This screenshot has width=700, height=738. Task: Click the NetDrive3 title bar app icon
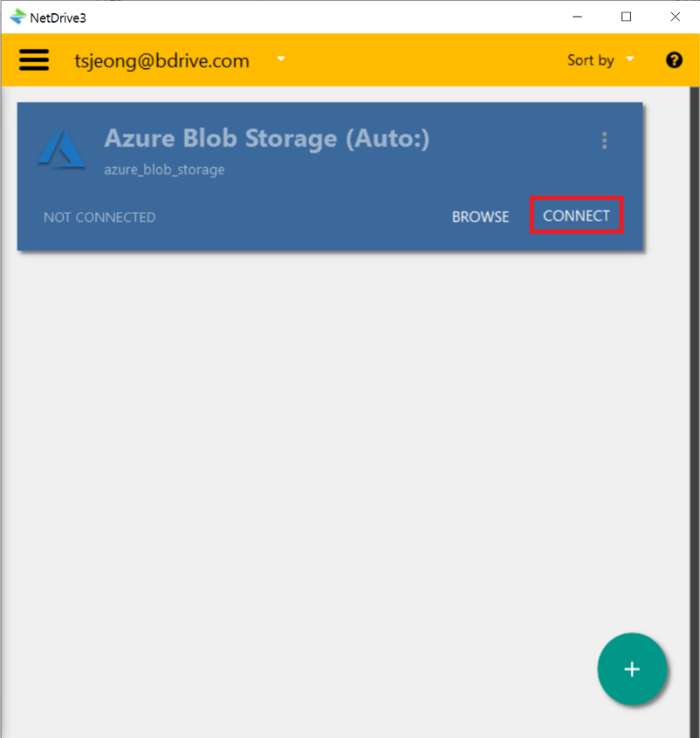17,17
